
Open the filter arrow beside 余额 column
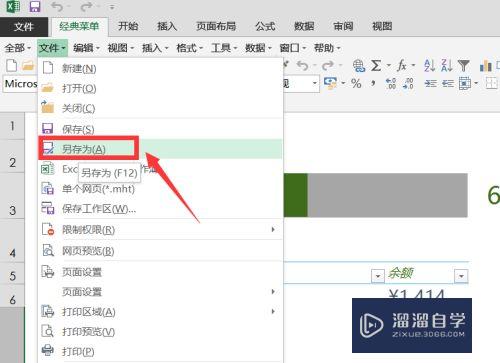(461, 276)
